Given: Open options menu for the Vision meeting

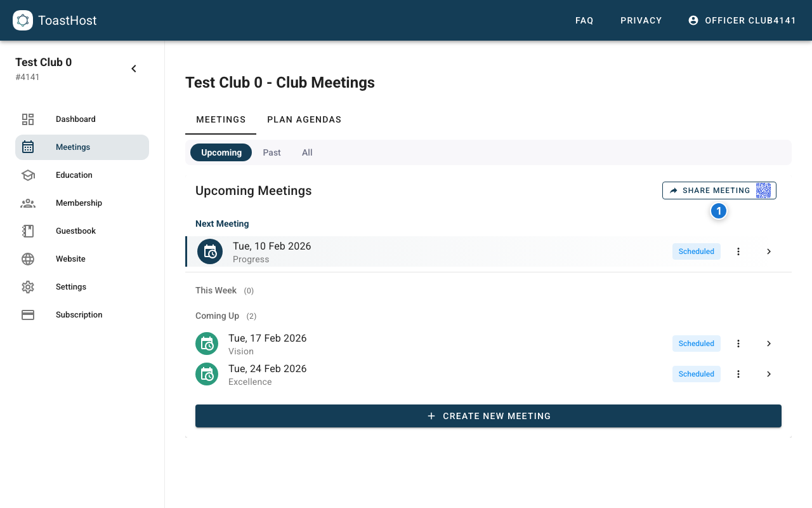Looking at the screenshot, I should (x=738, y=343).
